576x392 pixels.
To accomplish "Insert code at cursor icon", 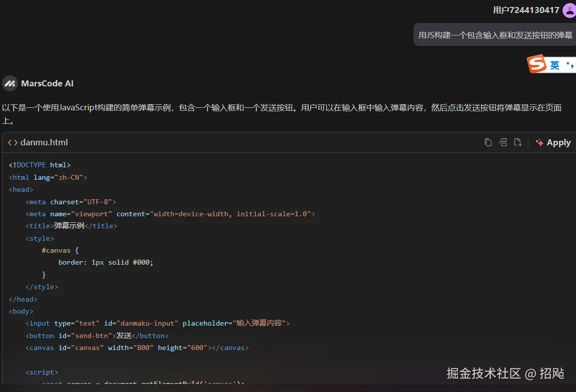I will point(503,142).
